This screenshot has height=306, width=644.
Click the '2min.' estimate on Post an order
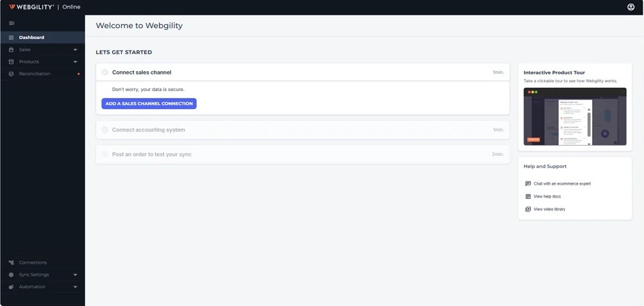click(x=498, y=154)
